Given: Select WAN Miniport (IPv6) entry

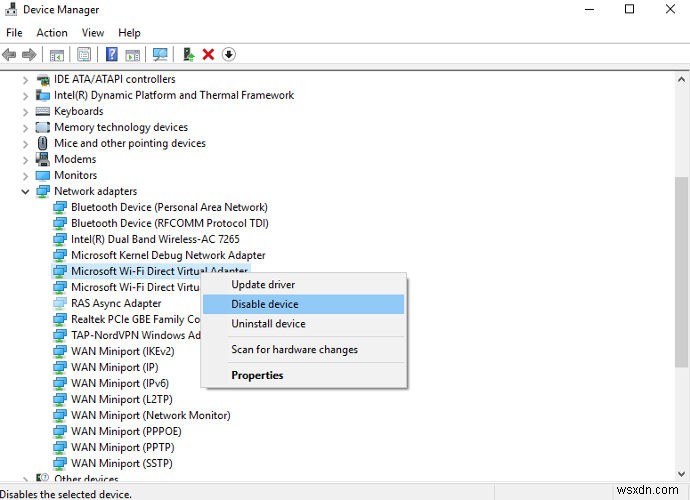Looking at the screenshot, I should click(120, 383).
